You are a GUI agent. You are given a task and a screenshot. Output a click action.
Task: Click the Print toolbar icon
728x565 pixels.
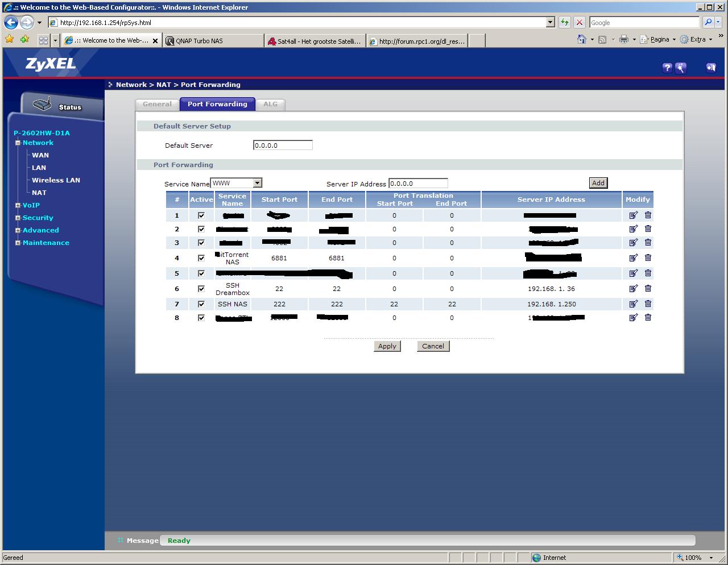(624, 39)
